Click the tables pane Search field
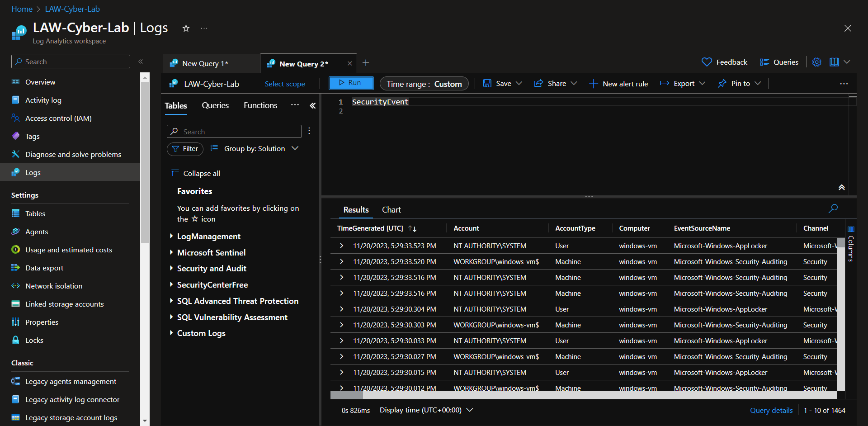The image size is (868, 426). pyautogui.click(x=234, y=132)
